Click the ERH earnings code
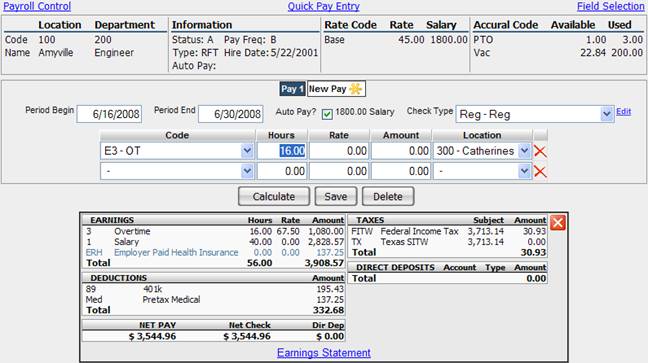This screenshot has height=363, width=648. click(94, 252)
